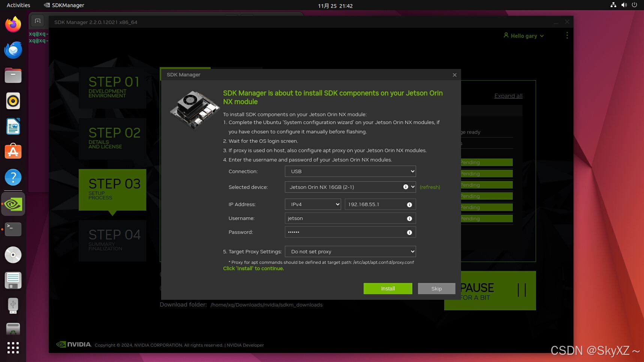Image resolution: width=644 pixels, height=362 pixels.
Task: Click Expand all link
Action: 508,96
